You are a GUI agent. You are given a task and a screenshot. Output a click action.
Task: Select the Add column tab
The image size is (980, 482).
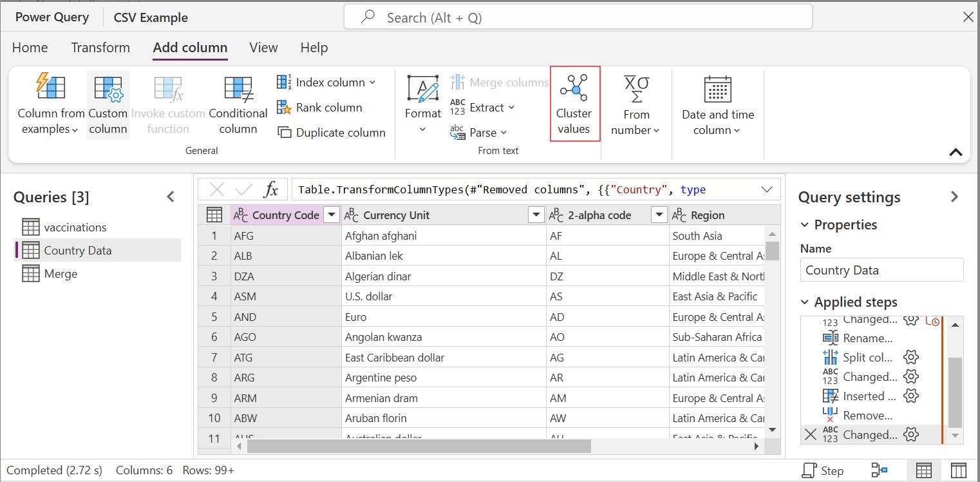(x=190, y=48)
